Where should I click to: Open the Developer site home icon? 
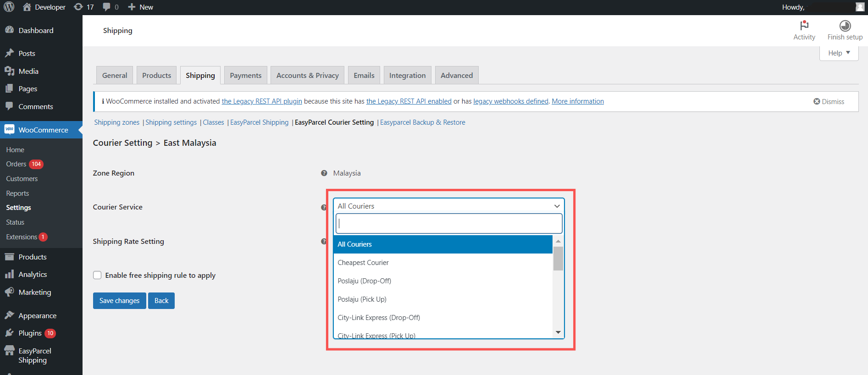(x=27, y=7)
